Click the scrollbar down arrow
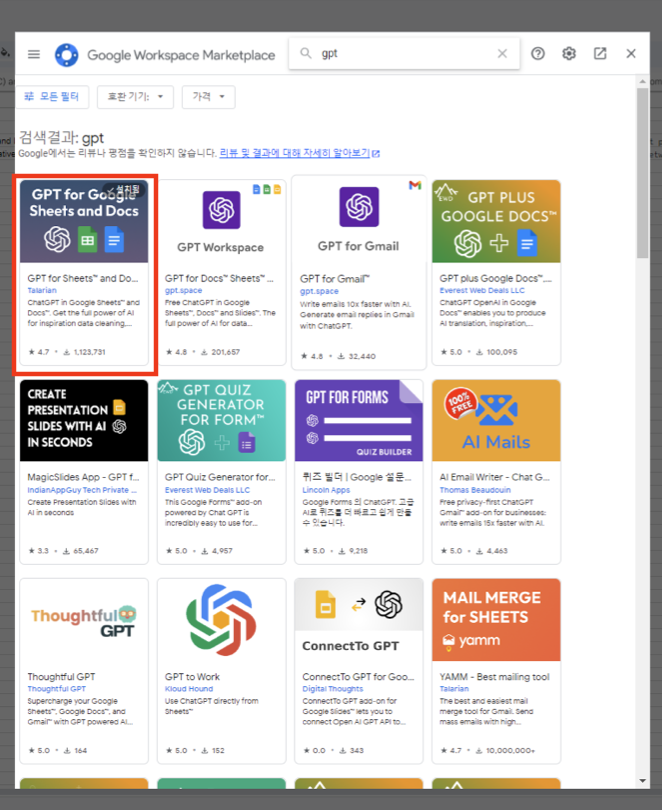 (642, 781)
